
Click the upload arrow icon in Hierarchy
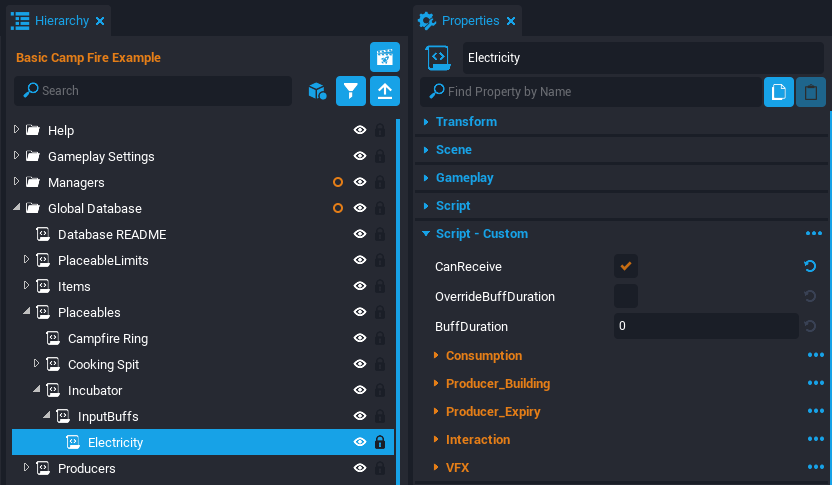[x=385, y=91]
